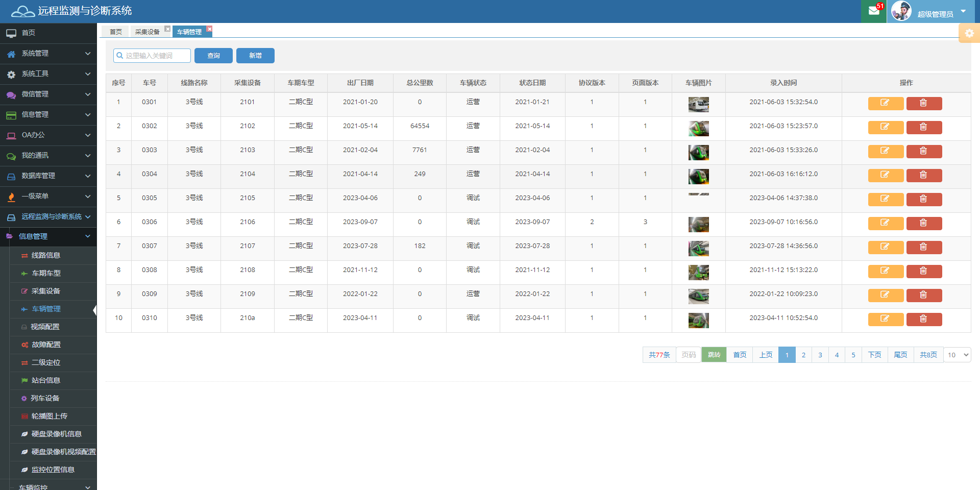The image size is (980, 490).
Task: Click the 查询 search button
Action: point(213,56)
